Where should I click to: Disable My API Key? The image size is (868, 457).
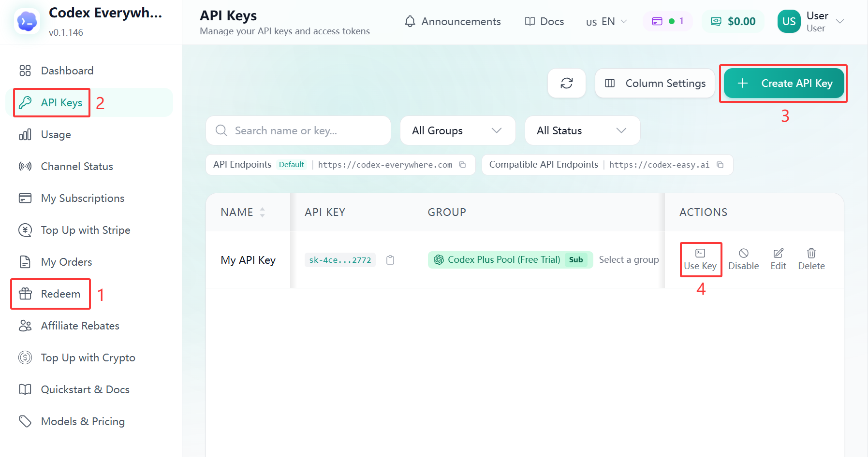(744, 259)
